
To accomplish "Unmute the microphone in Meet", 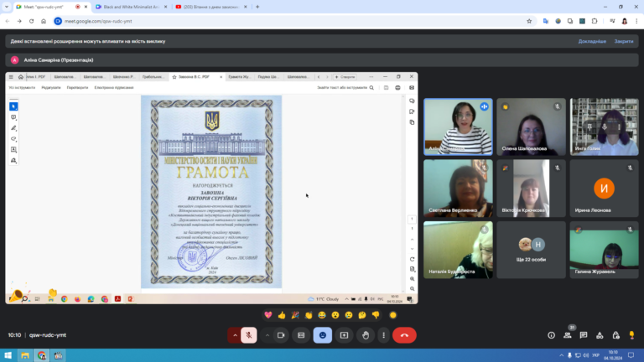I will click(x=248, y=335).
